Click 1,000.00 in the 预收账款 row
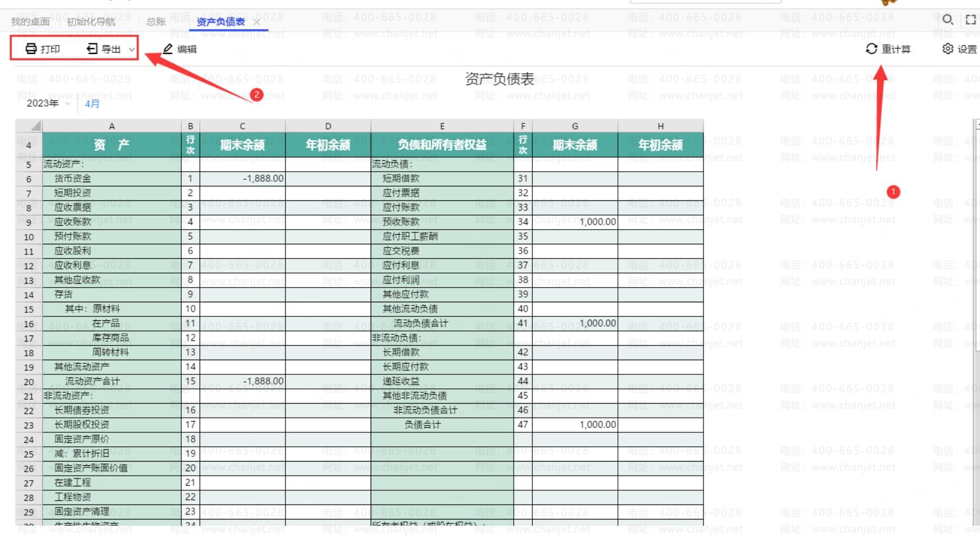 [x=574, y=222]
